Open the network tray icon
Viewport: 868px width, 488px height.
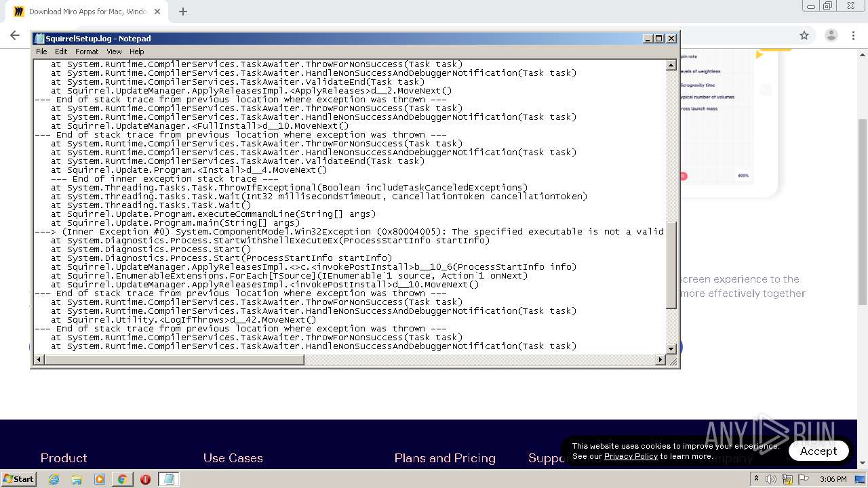click(x=787, y=479)
